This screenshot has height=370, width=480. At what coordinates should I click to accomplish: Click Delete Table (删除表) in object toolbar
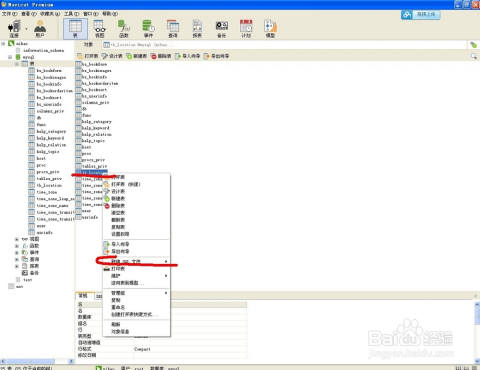161,56
